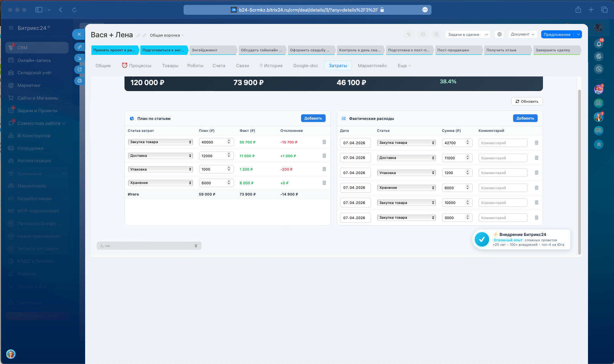Click comment field of the 42700 expense
The image size is (614, 364).
(x=503, y=143)
